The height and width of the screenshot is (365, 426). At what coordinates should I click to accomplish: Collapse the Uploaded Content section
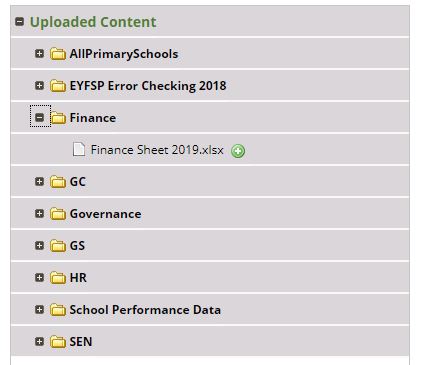tap(20, 22)
